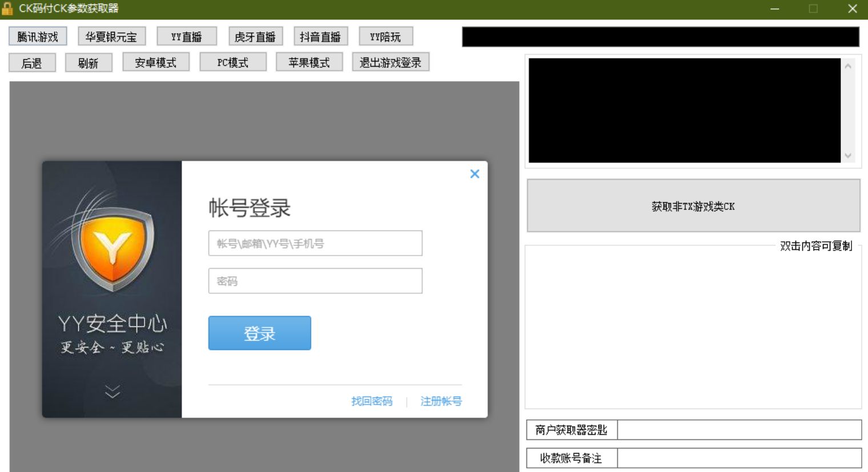This screenshot has height=472, width=868.
Task: Switch to 华夏银元宝 section
Action: pyautogui.click(x=111, y=36)
